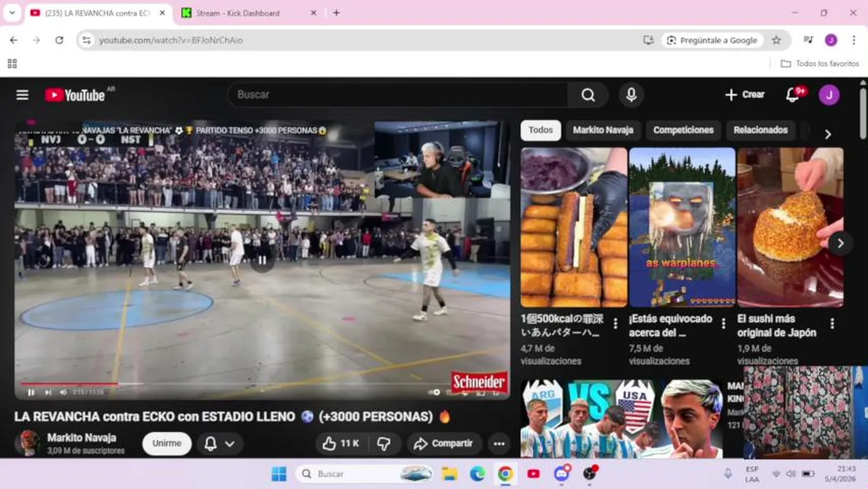View site information icon in address bar
The width and height of the screenshot is (868, 489).
(x=86, y=40)
